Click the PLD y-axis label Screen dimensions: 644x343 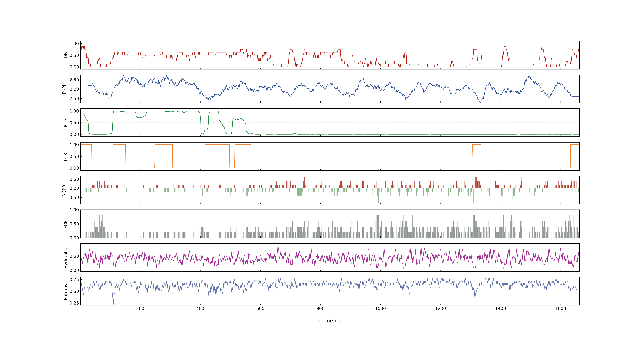66,123
